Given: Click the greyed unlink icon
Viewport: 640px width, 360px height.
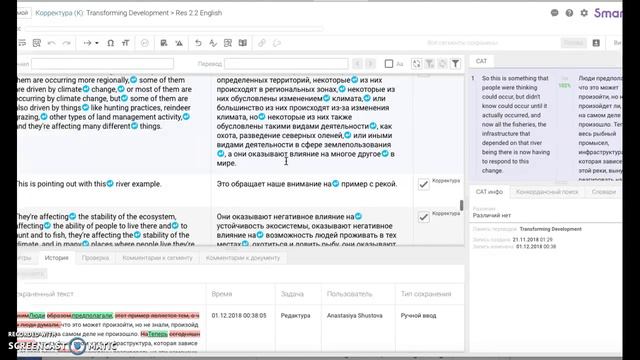Looking at the screenshot, I should [277, 43].
